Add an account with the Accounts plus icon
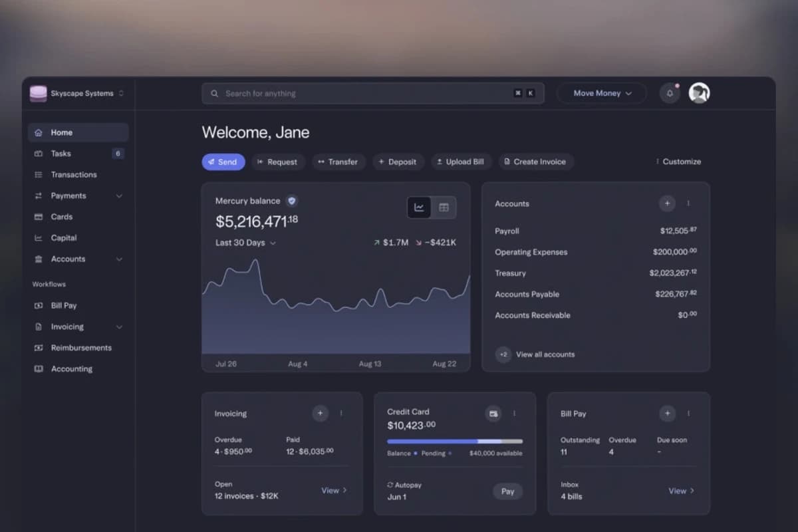This screenshot has width=798, height=532. click(667, 203)
